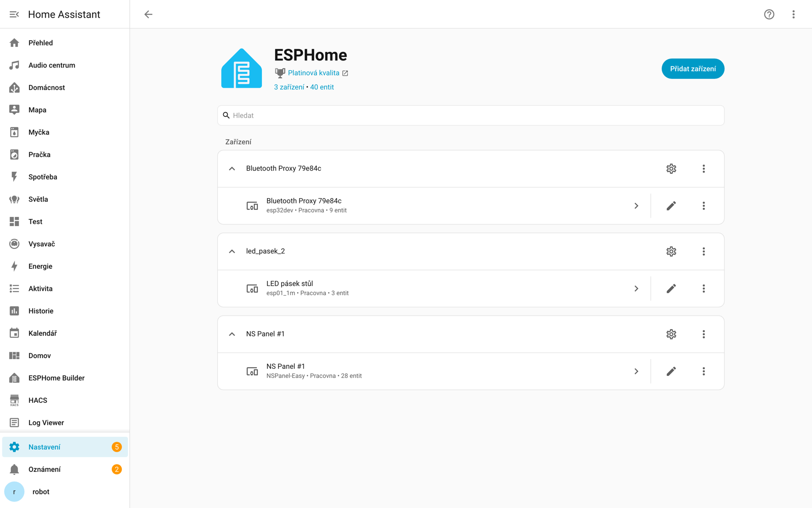Open Mapa in the sidebar
812x508 pixels.
click(65, 110)
